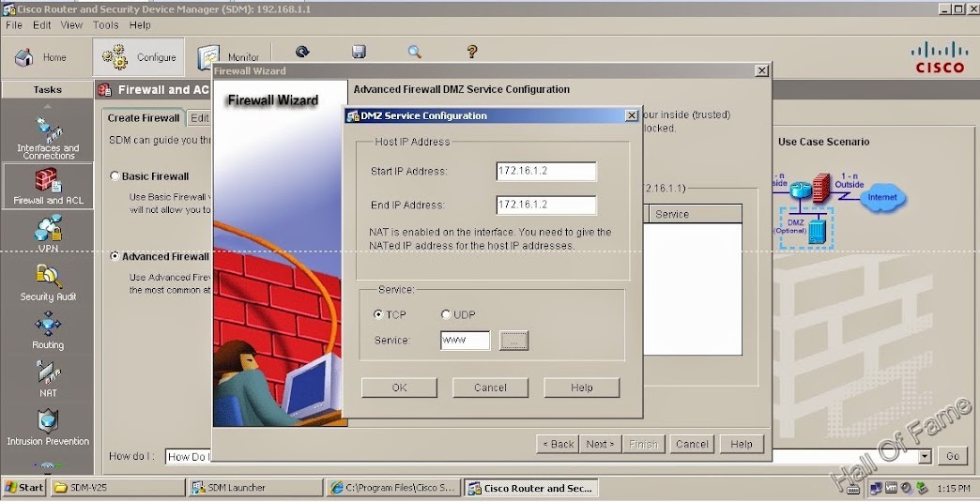Click the Cisco logo

tap(940, 57)
